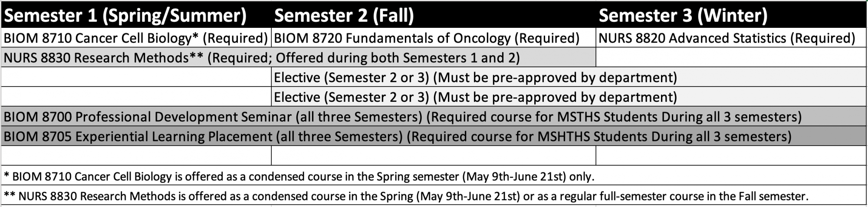Click the blank Semester 1 cell under BIOM 8705
This screenshot has height=207, width=868.
pyautogui.click(x=136, y=156)
